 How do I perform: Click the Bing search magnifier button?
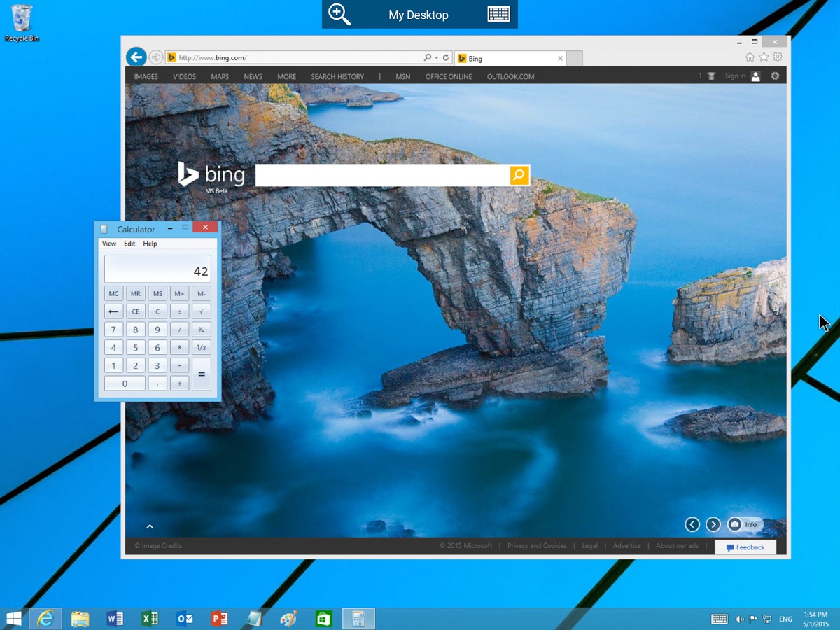point(519,175)
